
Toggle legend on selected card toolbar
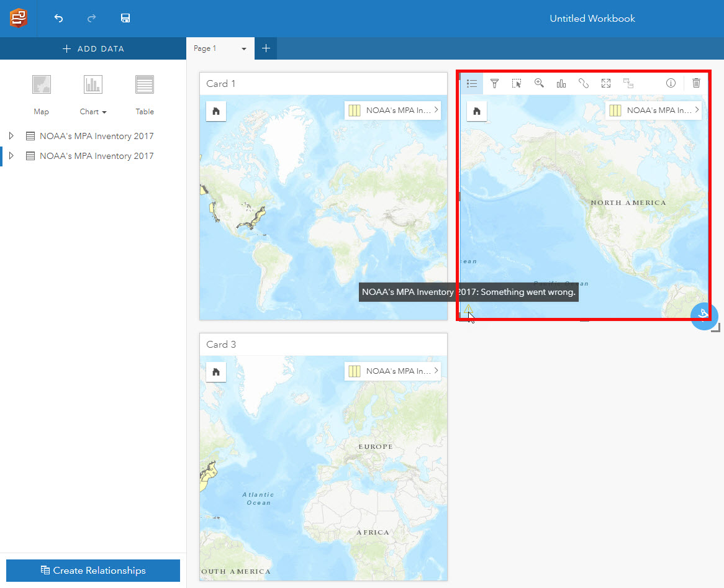(472, 84)
